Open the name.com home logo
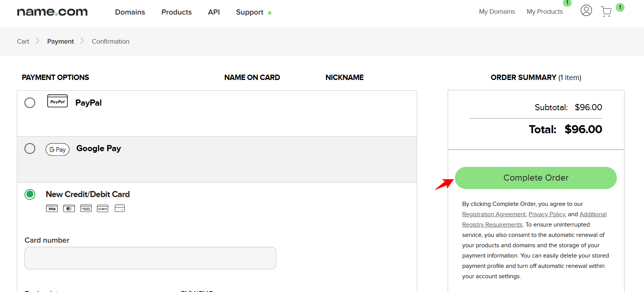 pyautogui.click(x=52, y=12)
